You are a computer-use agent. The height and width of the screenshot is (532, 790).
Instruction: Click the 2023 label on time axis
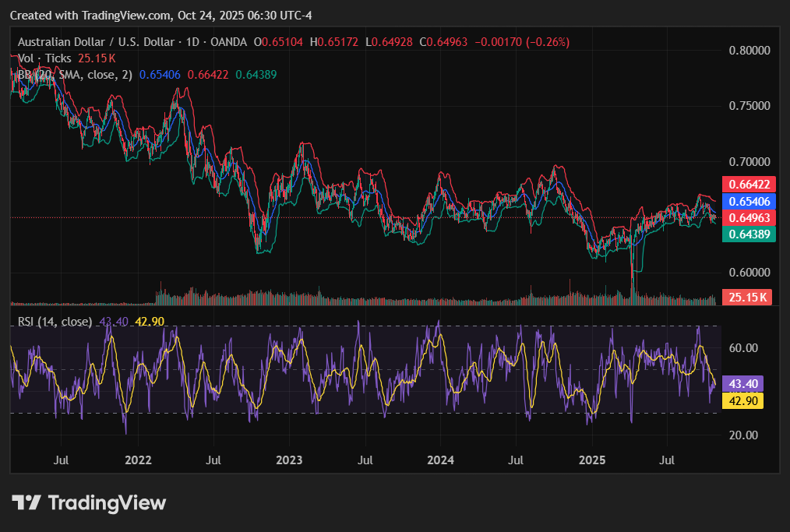(289, 460)
